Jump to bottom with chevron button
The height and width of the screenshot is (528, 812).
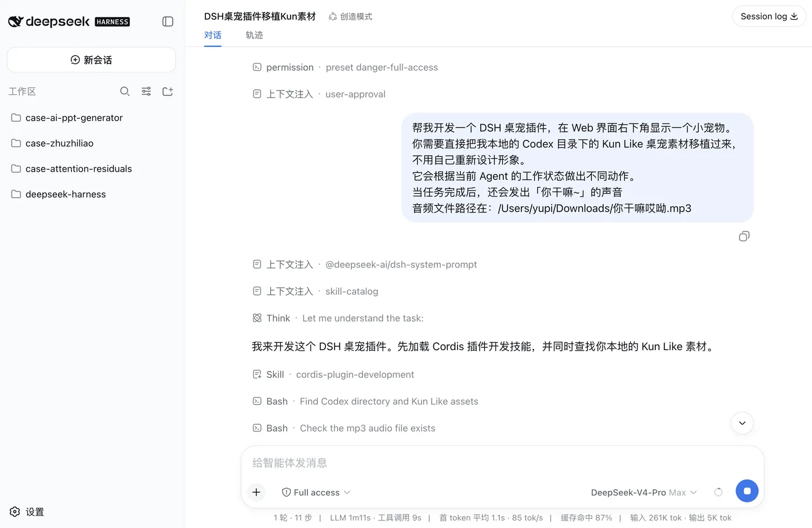[x=742, y=423]
